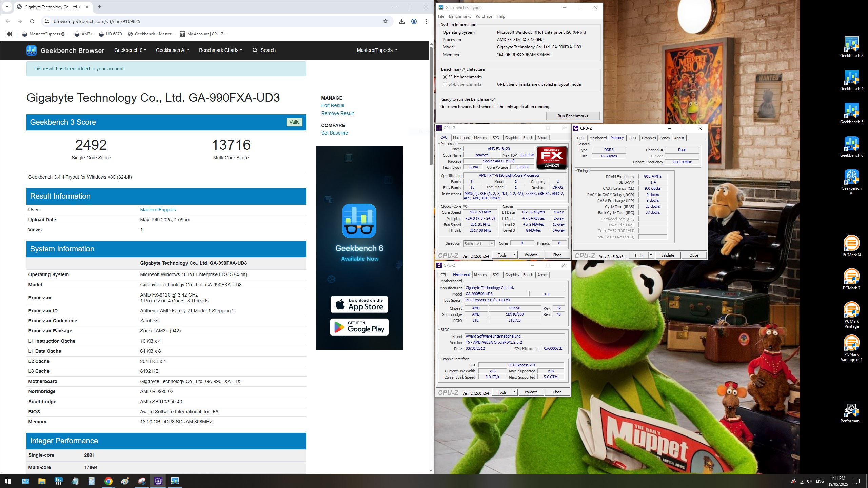Open the AM3+ bookmark

(x=83, y=34)
